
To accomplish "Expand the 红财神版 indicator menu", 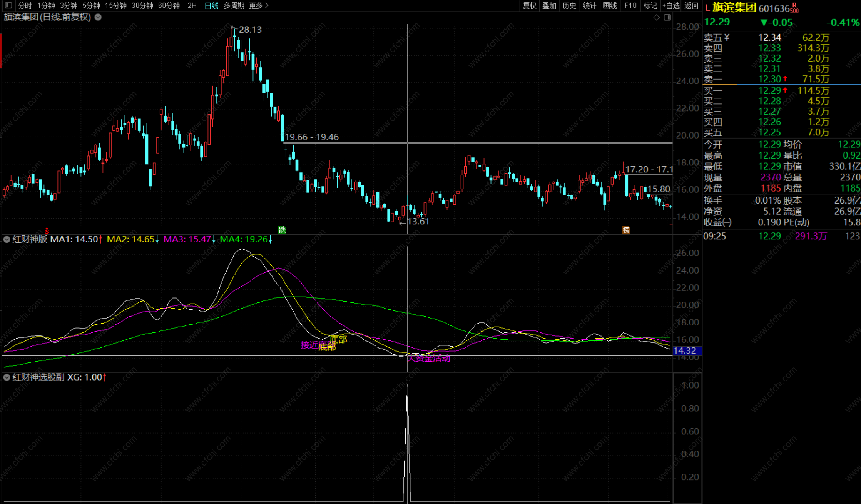I will pos(7,239).
